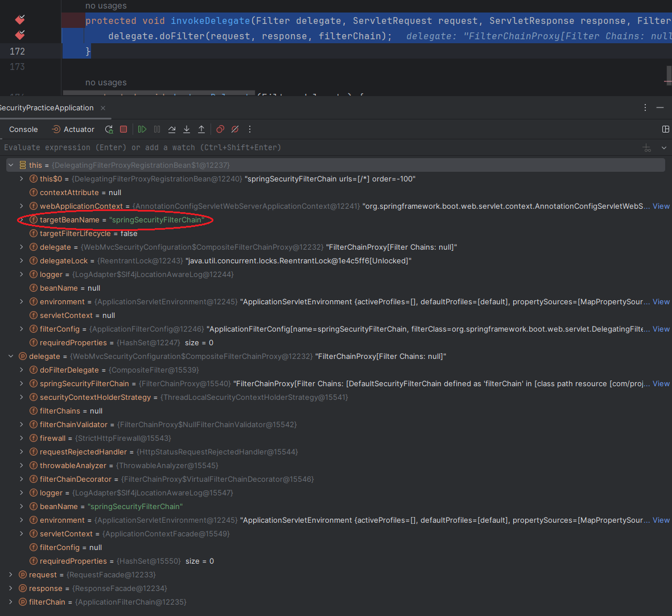Click the Stop process icon
672x616 pixels.
click(x=123, y=129)
